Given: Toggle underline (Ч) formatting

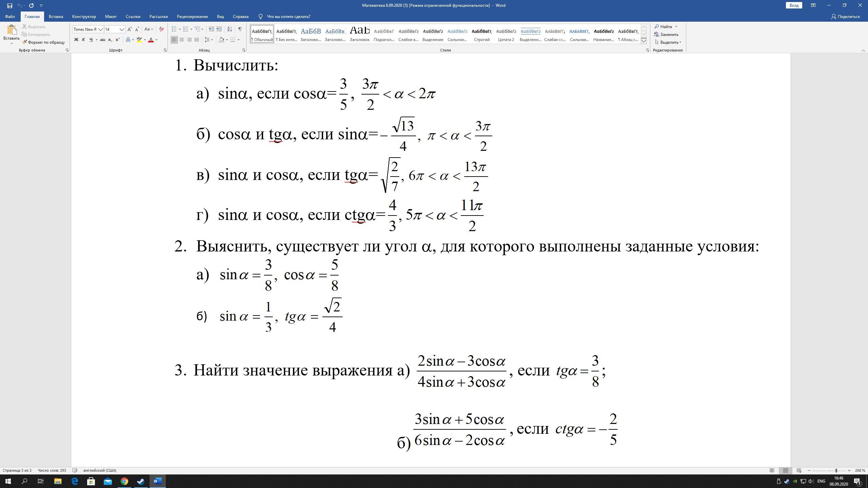Looking at the screenshot, I should [91, 40].
